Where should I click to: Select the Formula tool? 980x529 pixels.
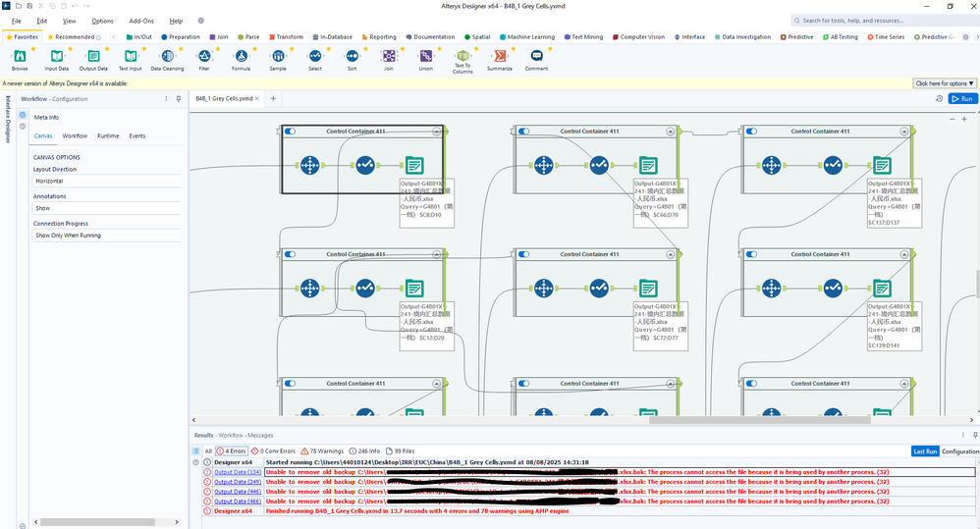click(241, 57)
